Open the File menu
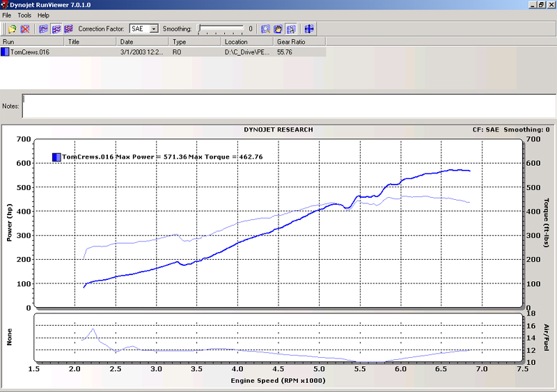The width and height of the screenshot is (557, 392). [7, 15]
